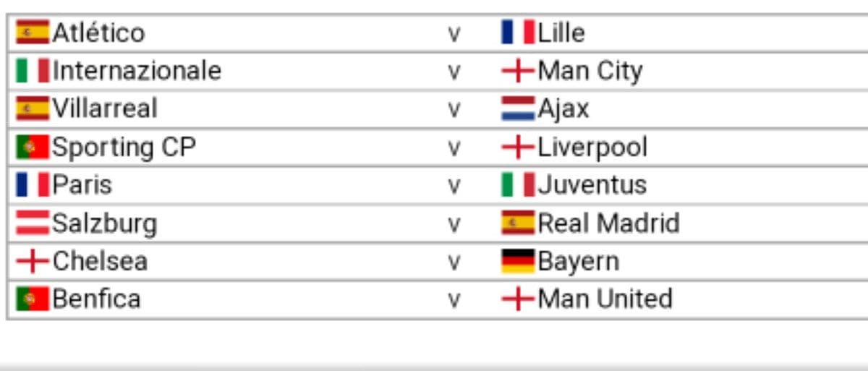Click the England flag next to Man City

(x=518, y=71)
